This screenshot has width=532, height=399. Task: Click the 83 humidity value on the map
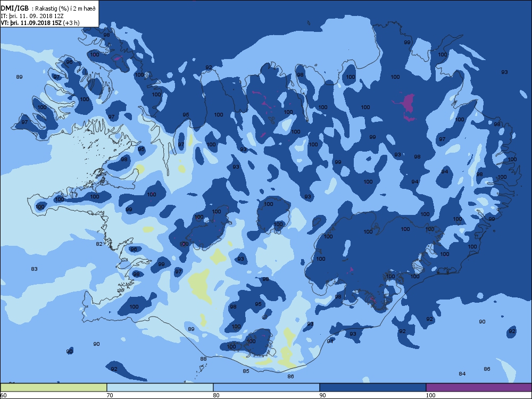point(34,269)
